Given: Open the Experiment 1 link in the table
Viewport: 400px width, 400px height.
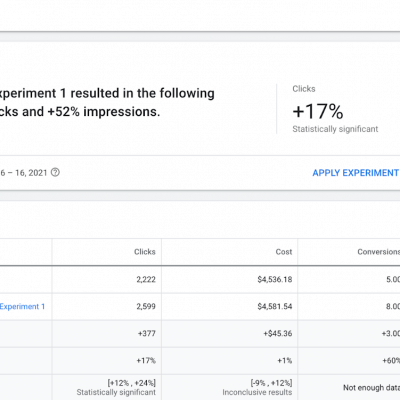Looking at the screenshot, I should pos(22,307).
